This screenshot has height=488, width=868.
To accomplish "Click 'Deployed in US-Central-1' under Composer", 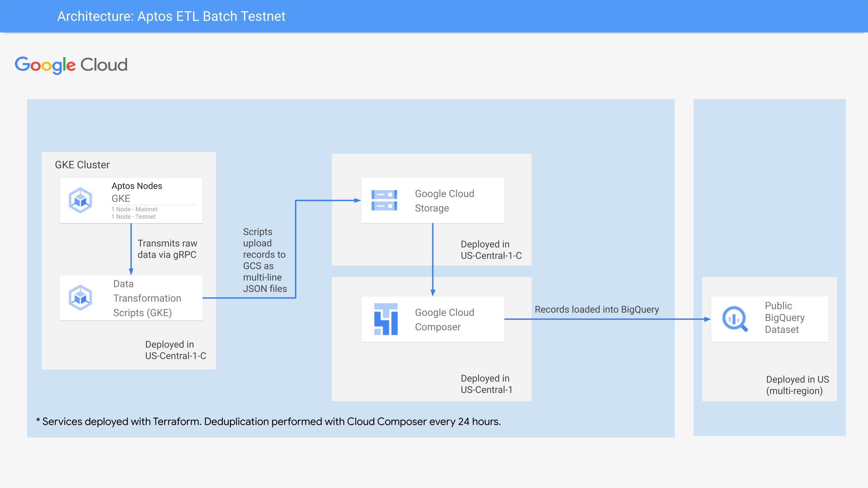I will pyautogui.click(x=486, y=384).
